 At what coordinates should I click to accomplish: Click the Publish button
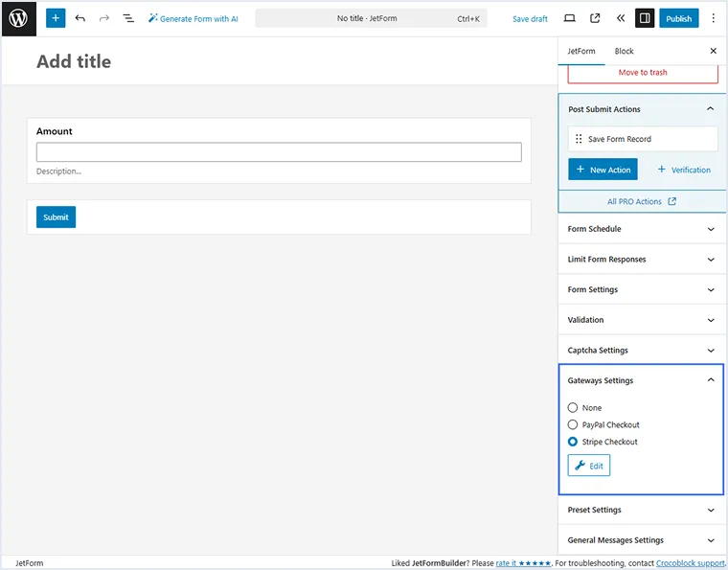click(678, 18)
